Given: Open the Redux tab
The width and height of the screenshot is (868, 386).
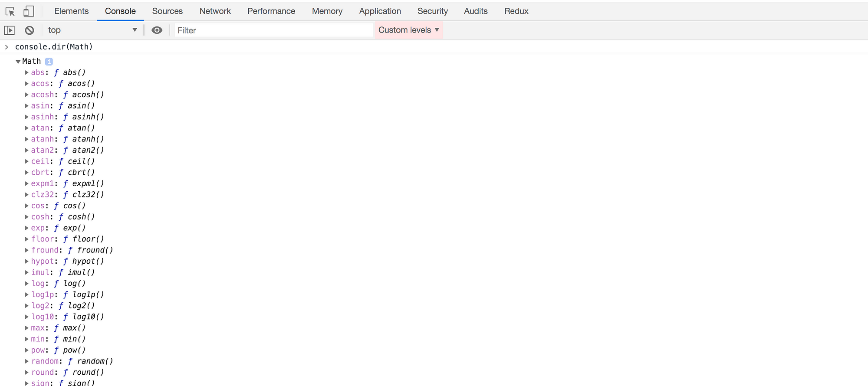Looking at the screenshot, I should point(516,11).
